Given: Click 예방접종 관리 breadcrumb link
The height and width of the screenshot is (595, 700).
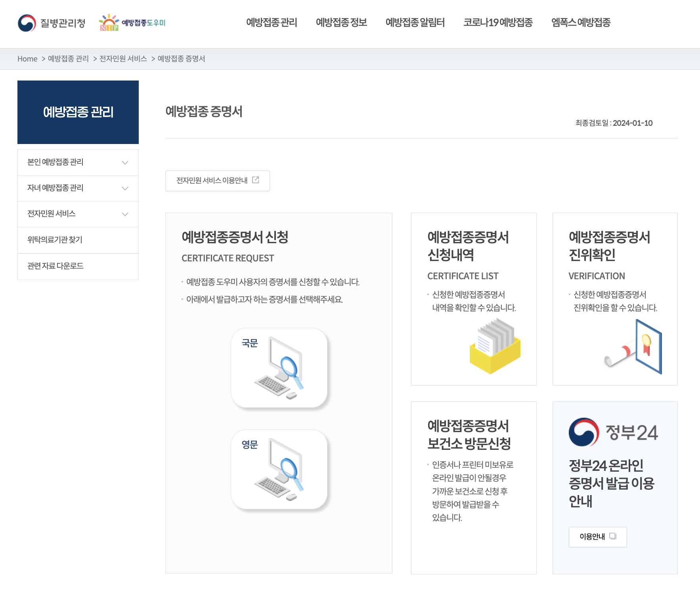Looking at the screenshot, I should tap(68, 59).
